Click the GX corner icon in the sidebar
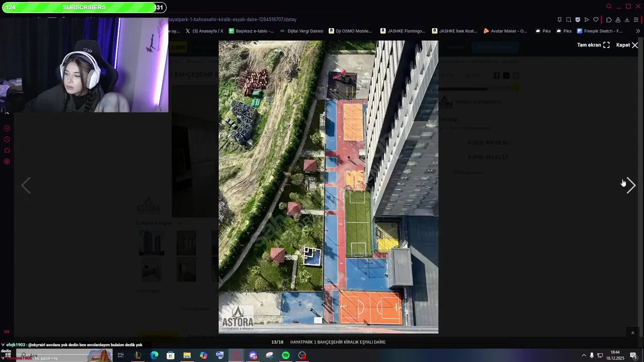The height and width of the screenshot is (362, 644). [x=7, y=331]
